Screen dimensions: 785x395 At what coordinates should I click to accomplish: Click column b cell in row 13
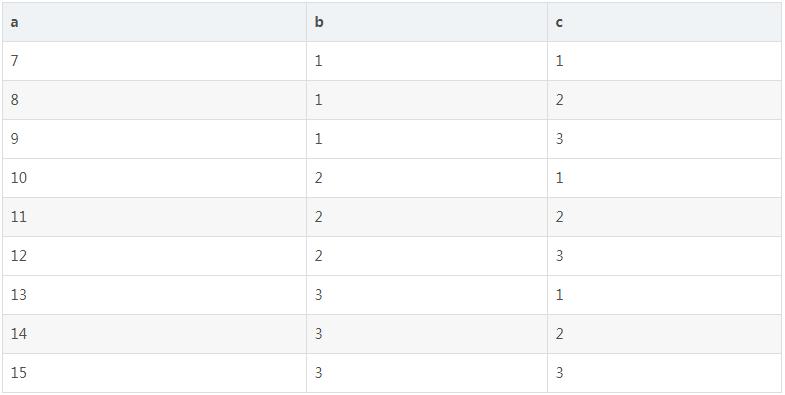click(427, 295)
